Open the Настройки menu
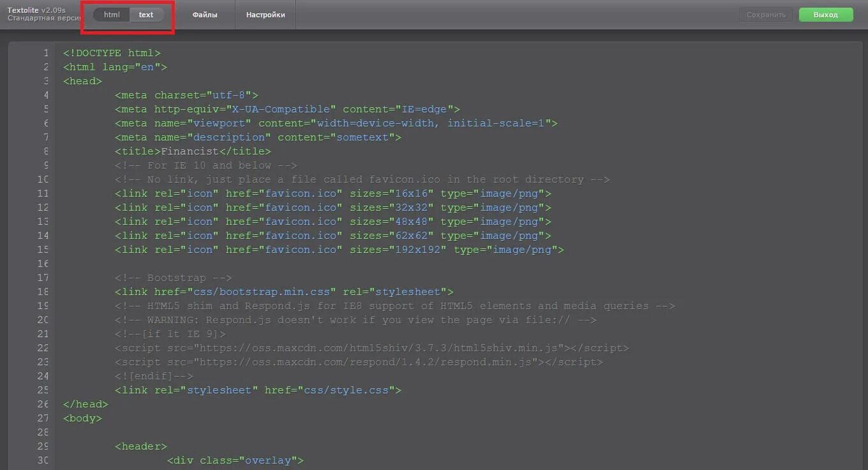The image size is (868, 470). point(266,15)
